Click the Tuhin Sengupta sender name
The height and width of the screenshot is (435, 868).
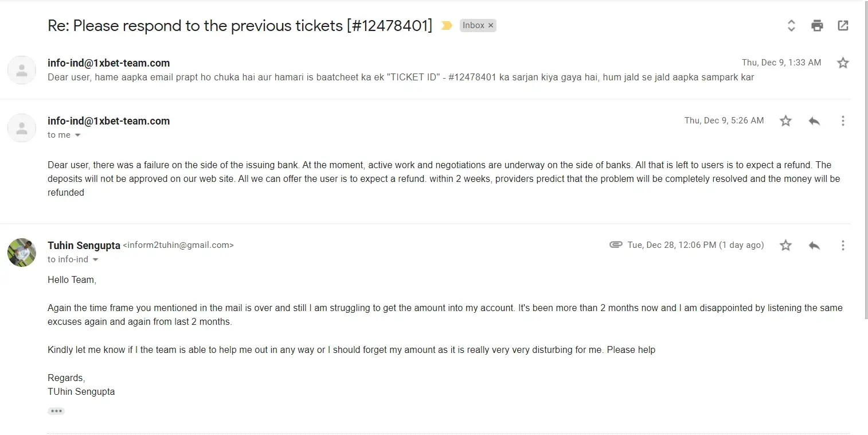(84, 245)
